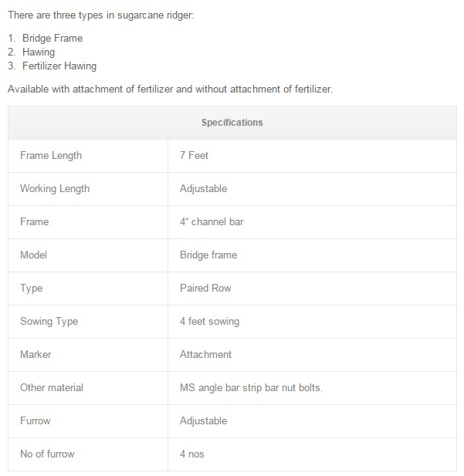The height and width of the screenshot is (476, 464).
Task: Click the '4" channel bar' value
Action: (x=212, y=221)
